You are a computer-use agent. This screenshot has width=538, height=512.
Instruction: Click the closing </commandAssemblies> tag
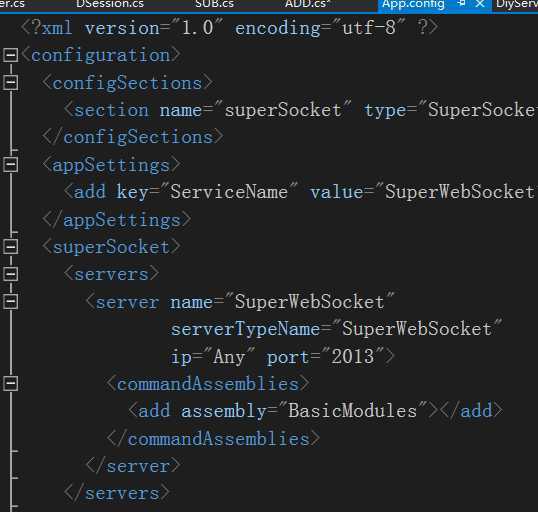(213, 439)
